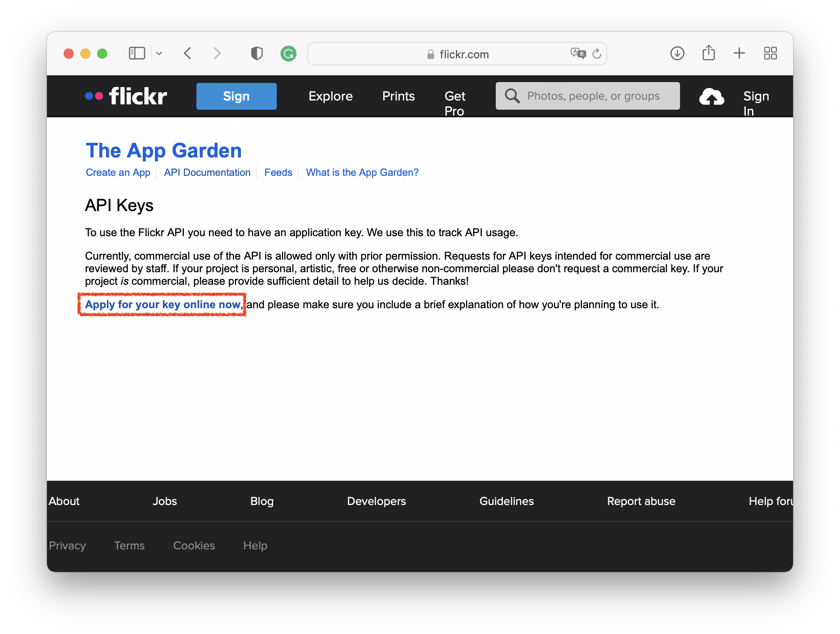
Task: Click Apply for your key online now
Action: coord(163,304)
